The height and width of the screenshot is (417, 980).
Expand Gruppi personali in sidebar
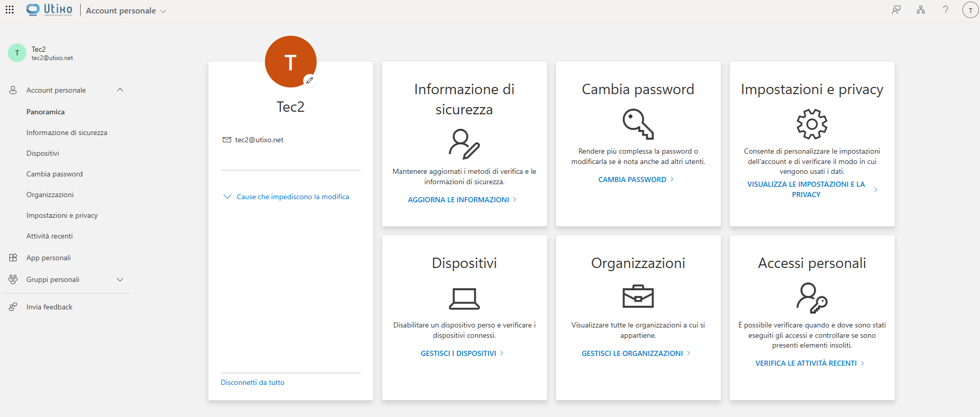[120, 280]
